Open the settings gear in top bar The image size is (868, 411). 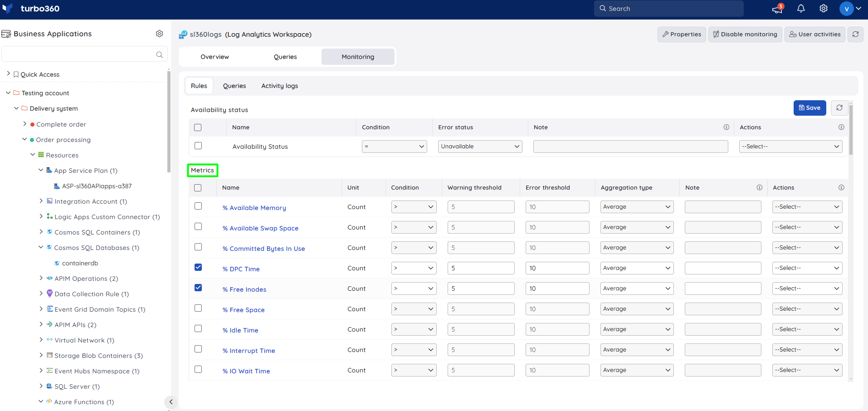pos(824,9)
